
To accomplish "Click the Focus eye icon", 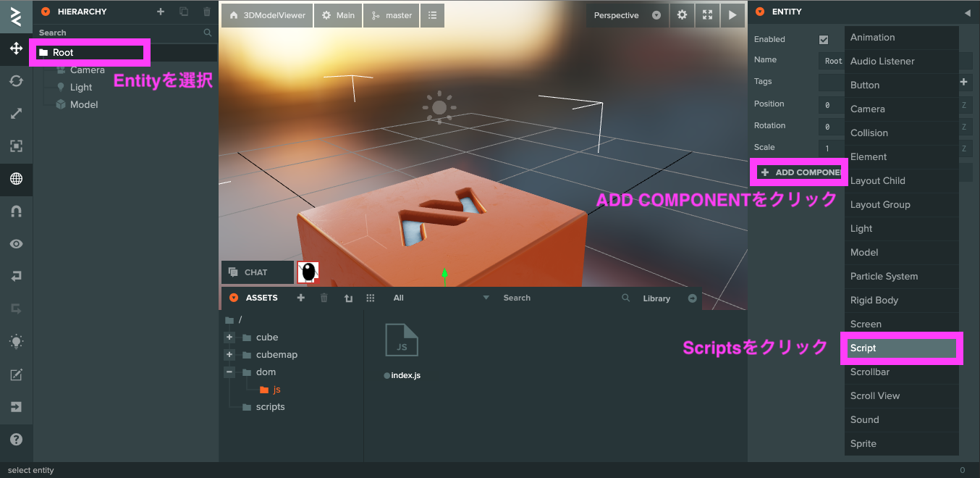I will [x=16, y=244].
